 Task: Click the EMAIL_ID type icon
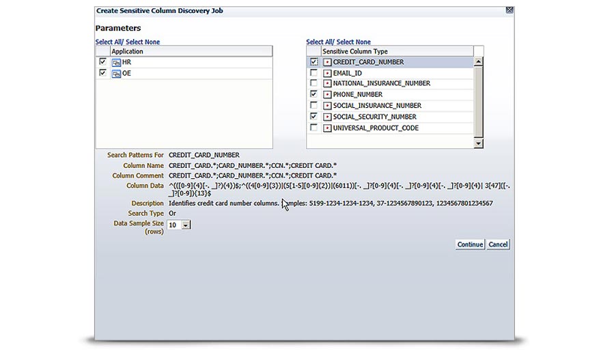tap(327, 72)
